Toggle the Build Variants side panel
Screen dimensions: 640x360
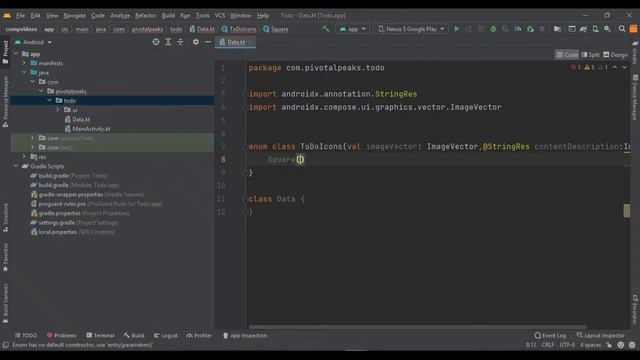coord(5,304)
